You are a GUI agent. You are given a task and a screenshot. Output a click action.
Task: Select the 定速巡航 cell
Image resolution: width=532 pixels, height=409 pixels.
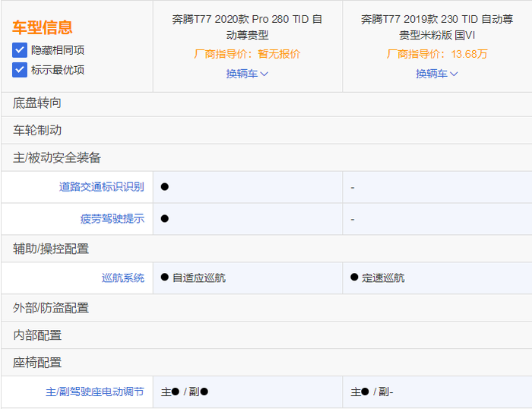(437, 278)
